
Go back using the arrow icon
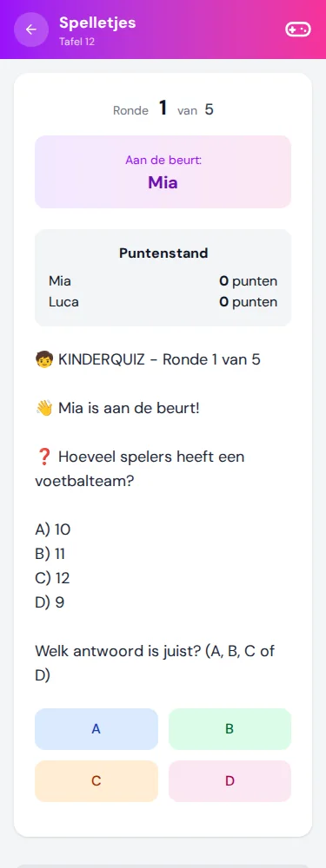[x=31, y=30]
